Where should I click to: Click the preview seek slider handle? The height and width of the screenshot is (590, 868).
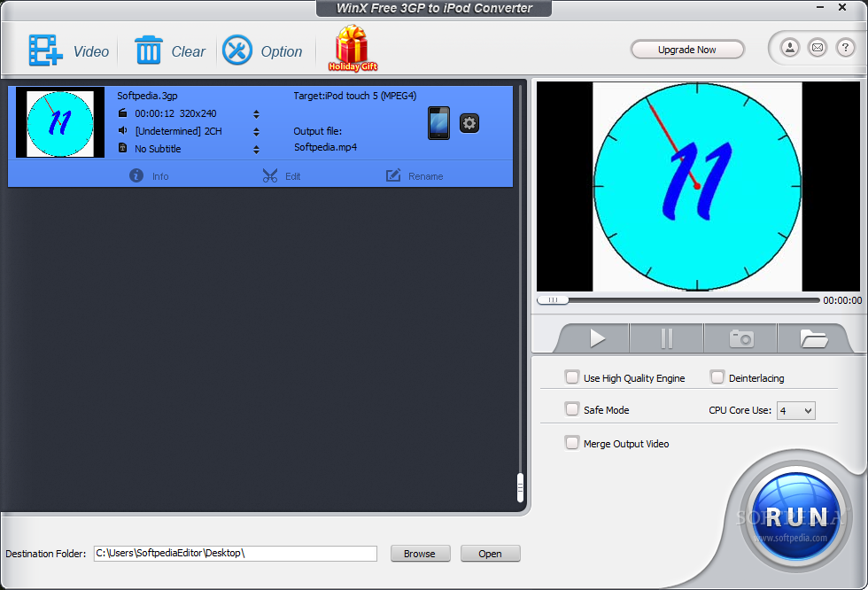(x=553, y=300)
